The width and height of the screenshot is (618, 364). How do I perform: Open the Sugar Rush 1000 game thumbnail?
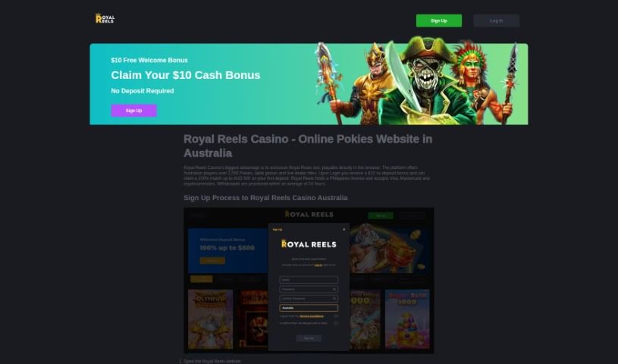[x=407, y=319]
